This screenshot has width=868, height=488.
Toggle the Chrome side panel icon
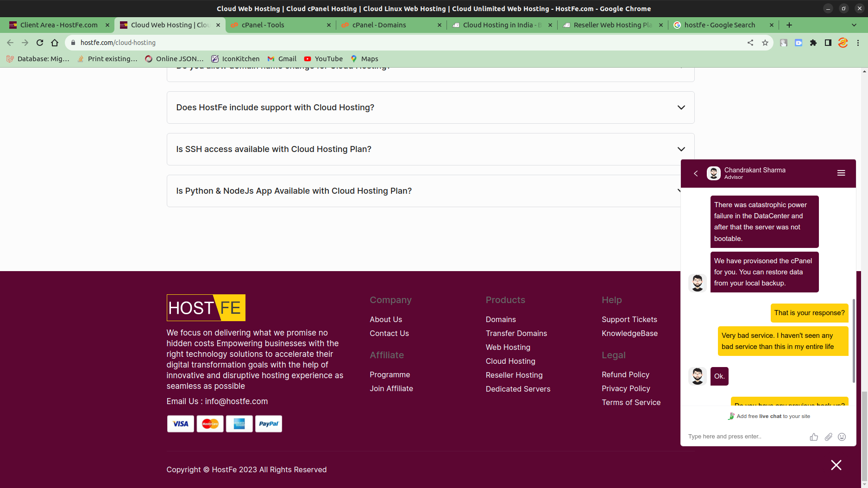click(x=828, y=43)
